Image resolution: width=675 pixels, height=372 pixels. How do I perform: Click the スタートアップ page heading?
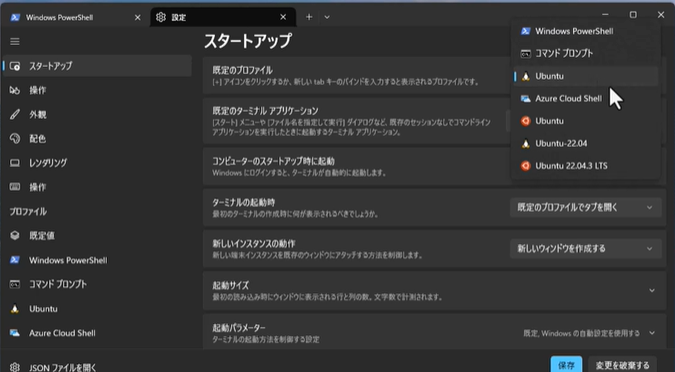tap(248, 41)
